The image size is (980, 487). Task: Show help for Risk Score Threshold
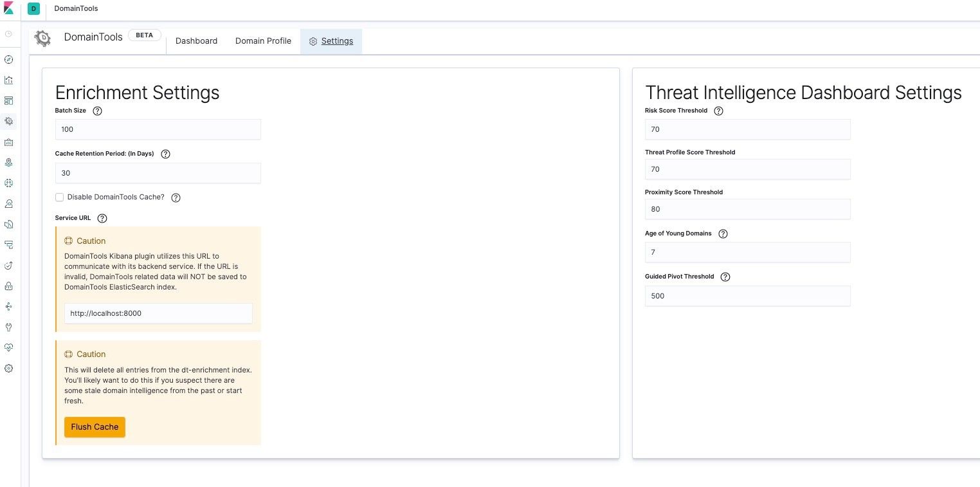click(x=718, y=111)
